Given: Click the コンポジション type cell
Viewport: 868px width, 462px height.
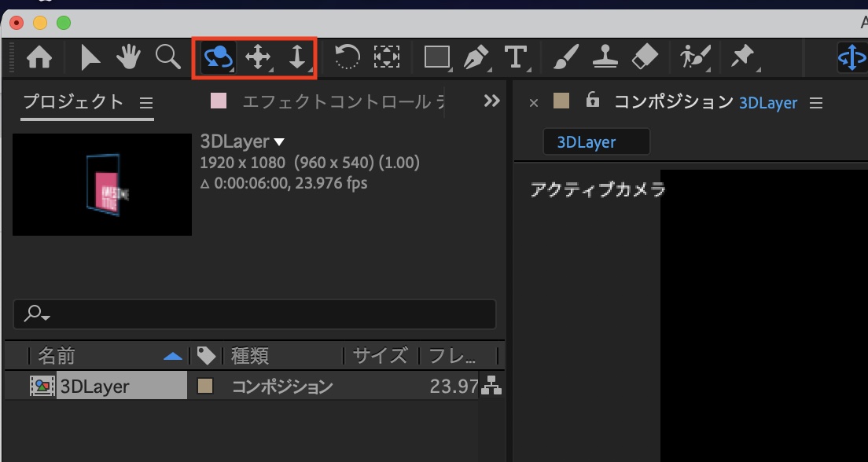Looking at the screenshot, I should 282,387.
